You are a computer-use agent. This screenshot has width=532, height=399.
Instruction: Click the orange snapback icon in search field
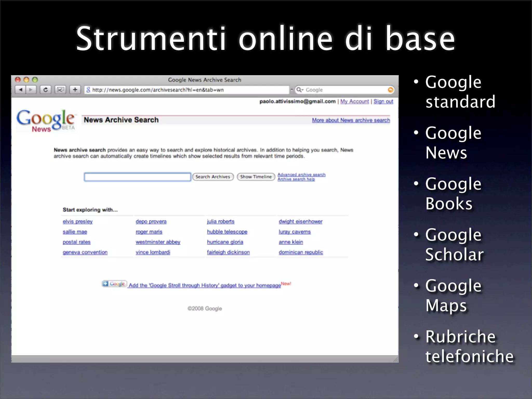tap(390, 90)
